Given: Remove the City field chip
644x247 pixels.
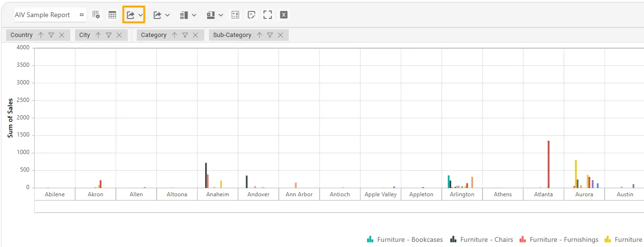Looking at the screenshot, I should pyautogui.click(x=119, y=35).
